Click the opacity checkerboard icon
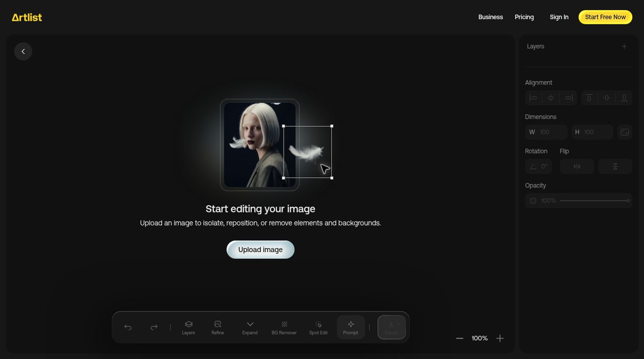Screen dimensions: 644x359 point(533,200)
